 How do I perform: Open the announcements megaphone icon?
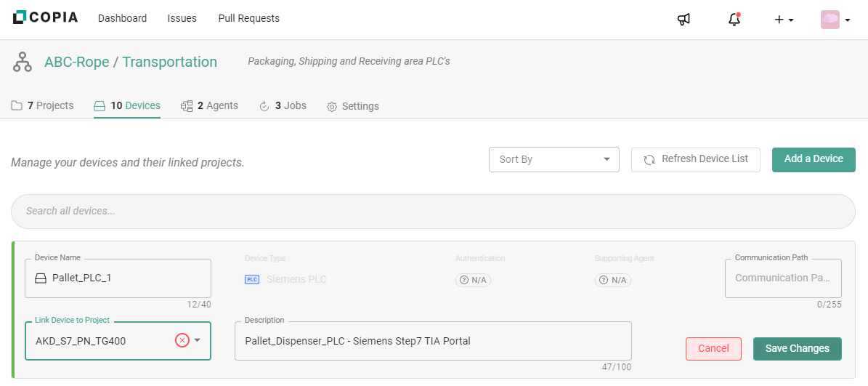[x=684, y=20]
